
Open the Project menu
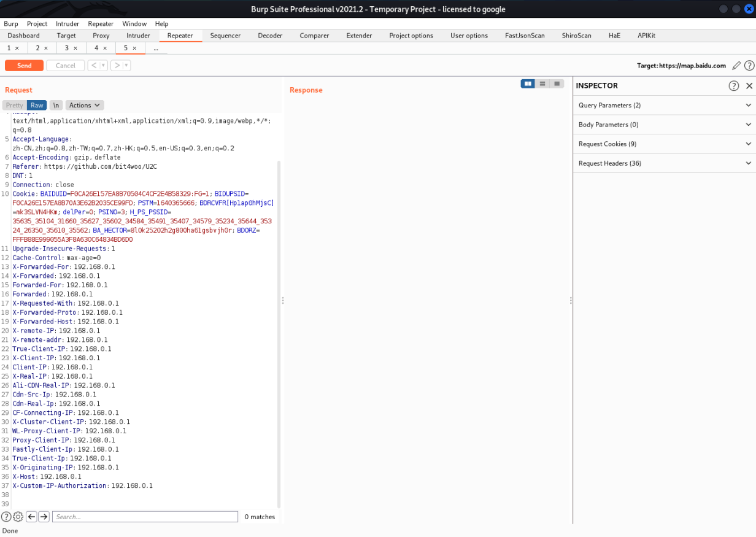click(37, 24)
